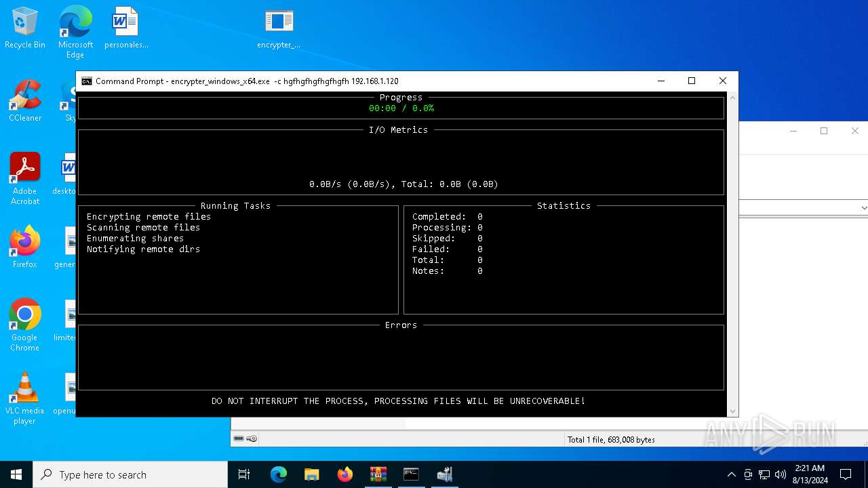Select the Command Prompt taskbar button

[x=411, y=474]
